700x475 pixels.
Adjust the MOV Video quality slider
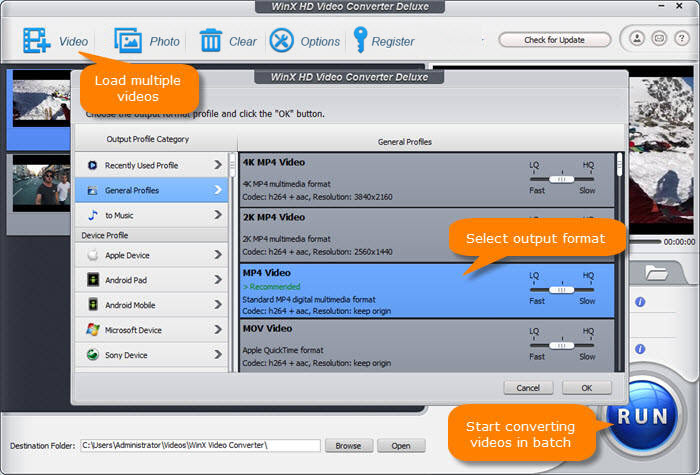(562, 346)
